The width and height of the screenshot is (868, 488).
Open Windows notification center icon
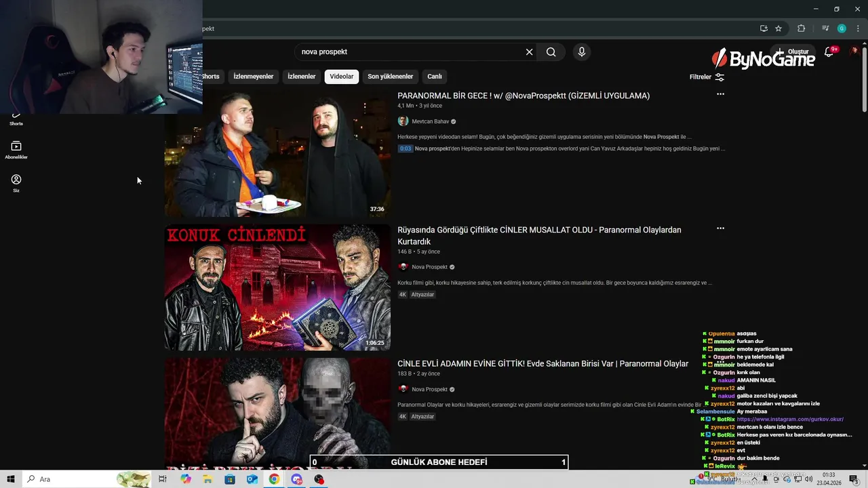pos(854,479)
